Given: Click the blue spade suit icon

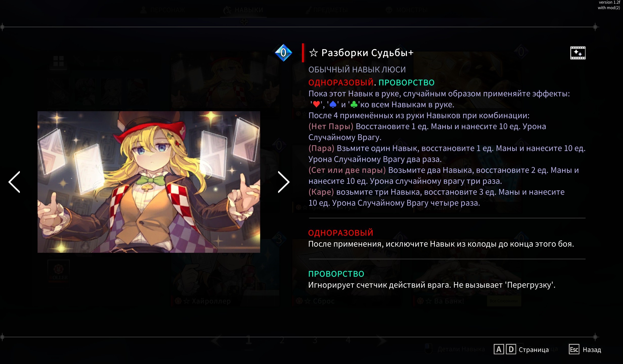Looking at the screenshot, I should (x=333, y=104).
